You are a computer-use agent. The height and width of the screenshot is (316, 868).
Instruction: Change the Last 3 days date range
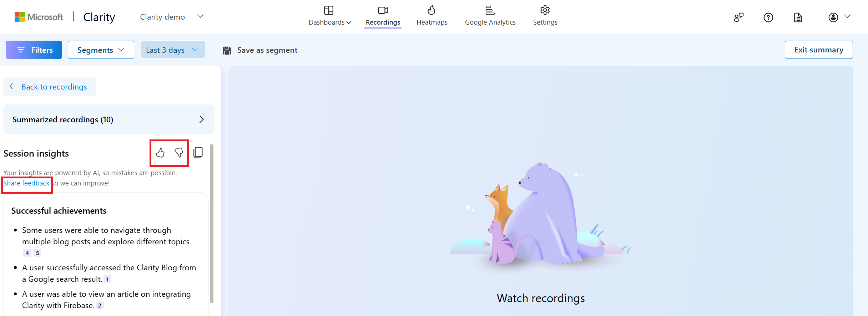173,50
